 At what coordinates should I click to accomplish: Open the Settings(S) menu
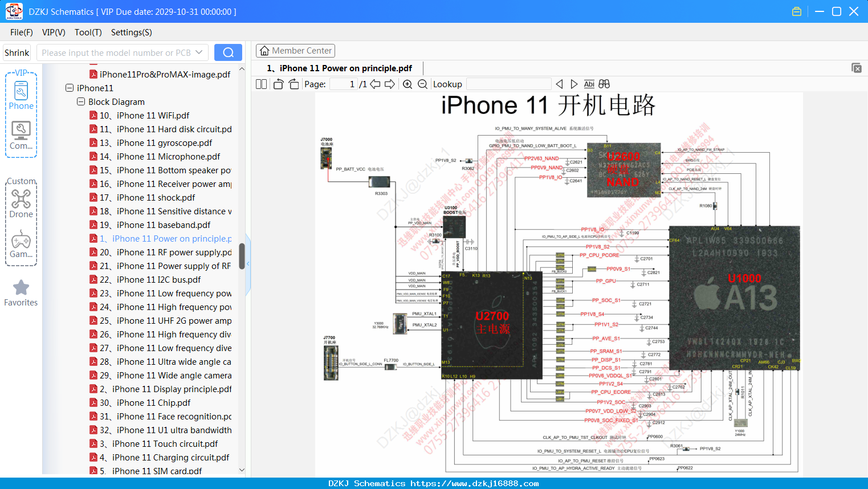click(132, 32)
